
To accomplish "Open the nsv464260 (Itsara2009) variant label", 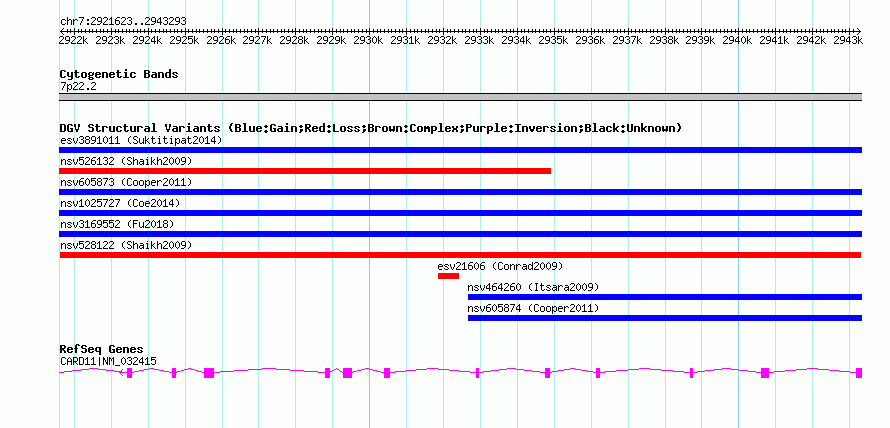I will click(x=534, y=287).
